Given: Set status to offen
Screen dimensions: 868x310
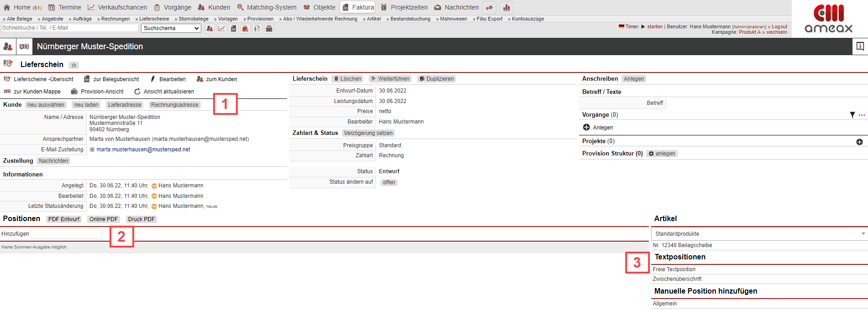Looking at the screenshot, I should [x=389, y=182].
